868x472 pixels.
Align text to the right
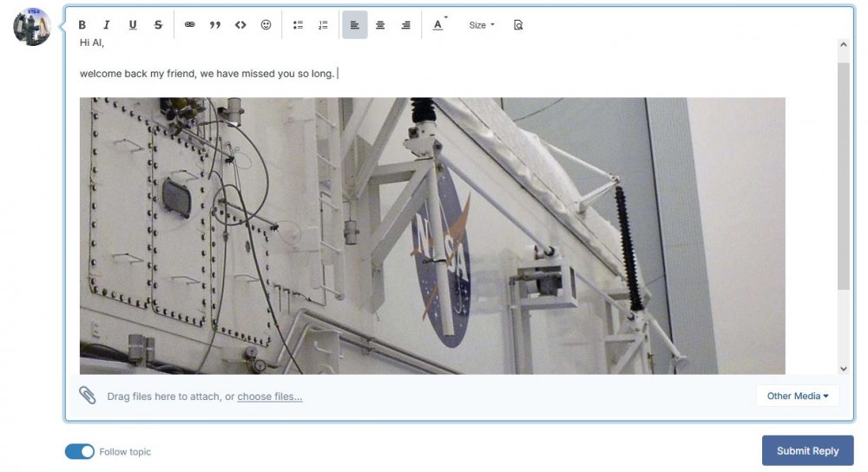[x=405, y=25]
